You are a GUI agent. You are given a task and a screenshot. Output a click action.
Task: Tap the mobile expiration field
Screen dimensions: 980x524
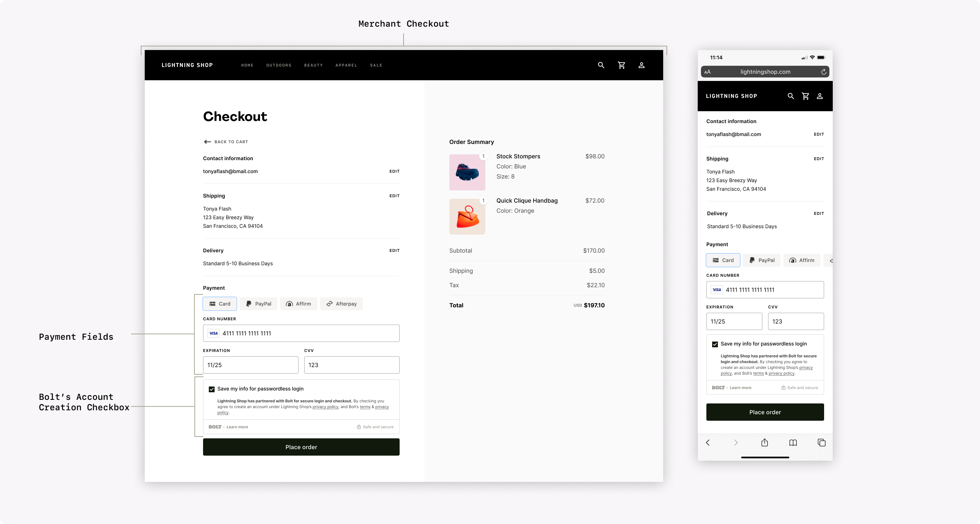click(734, 321)
